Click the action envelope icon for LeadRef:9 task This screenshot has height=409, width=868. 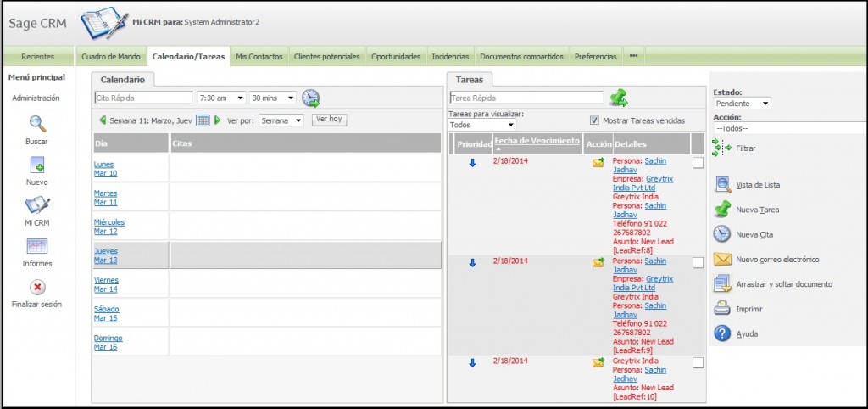(x=598, y=262)
